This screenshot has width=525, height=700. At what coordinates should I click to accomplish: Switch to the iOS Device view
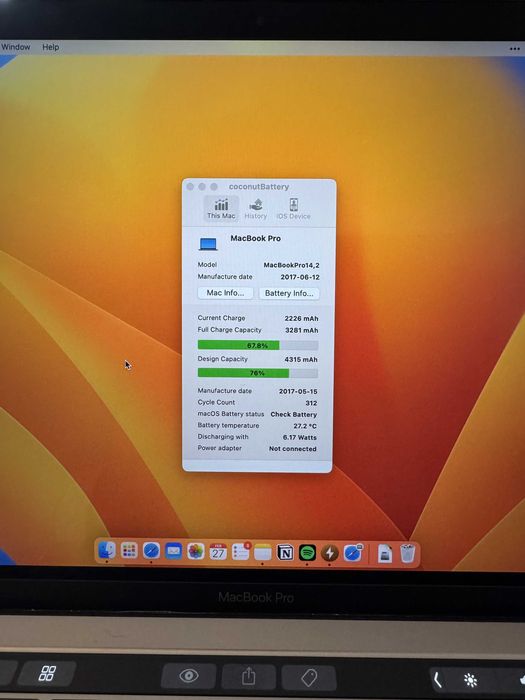pyautogui.click(x=293, y=208)
